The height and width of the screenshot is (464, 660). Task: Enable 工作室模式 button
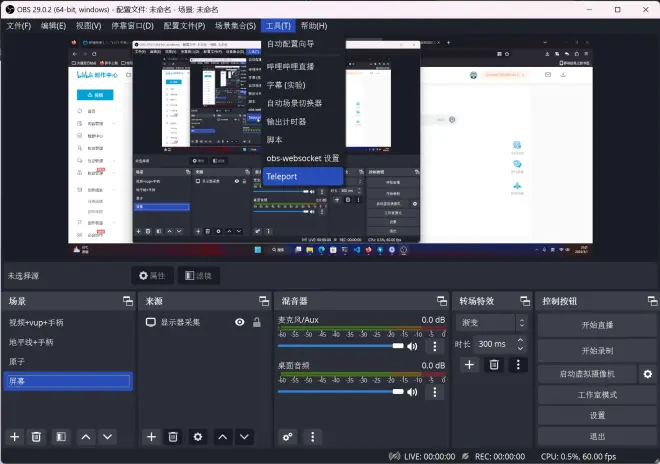click(x=597, y=395)
